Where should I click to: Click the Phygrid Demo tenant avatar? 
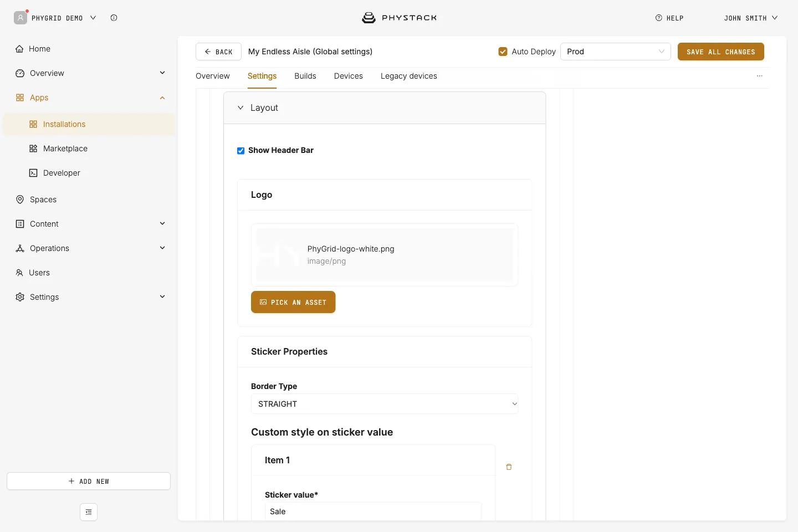point(21,18)
